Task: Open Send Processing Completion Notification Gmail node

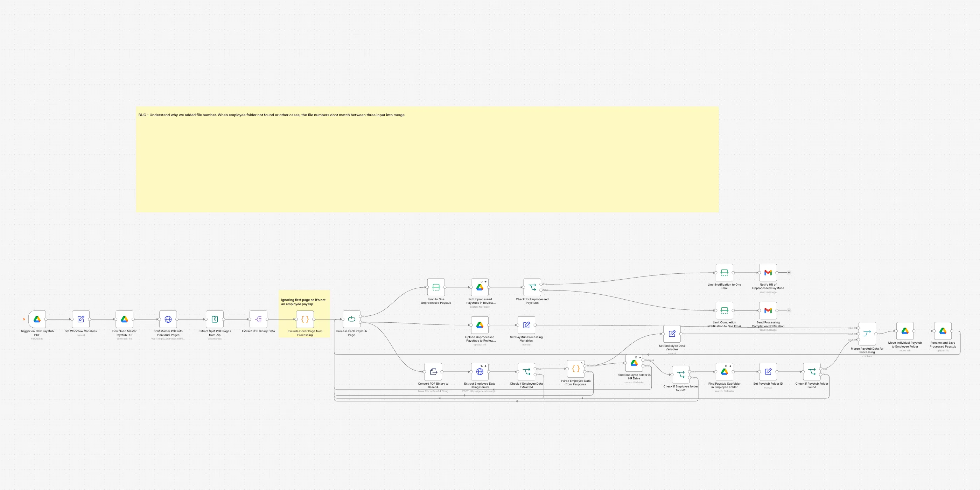Action: tap(768, 310)
